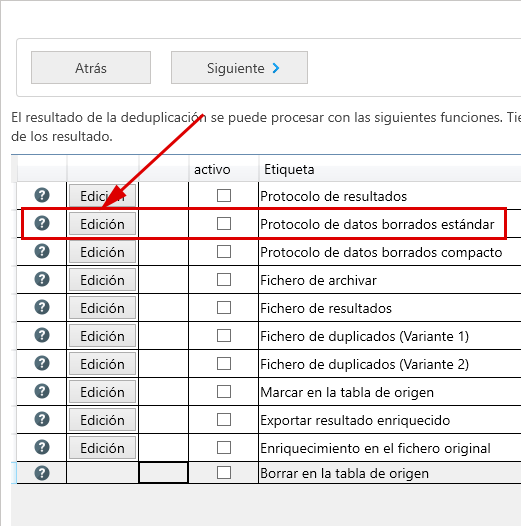
Task: Edit Fichero de duplicados (Variante 2) settings
Action: click(103, 364)
